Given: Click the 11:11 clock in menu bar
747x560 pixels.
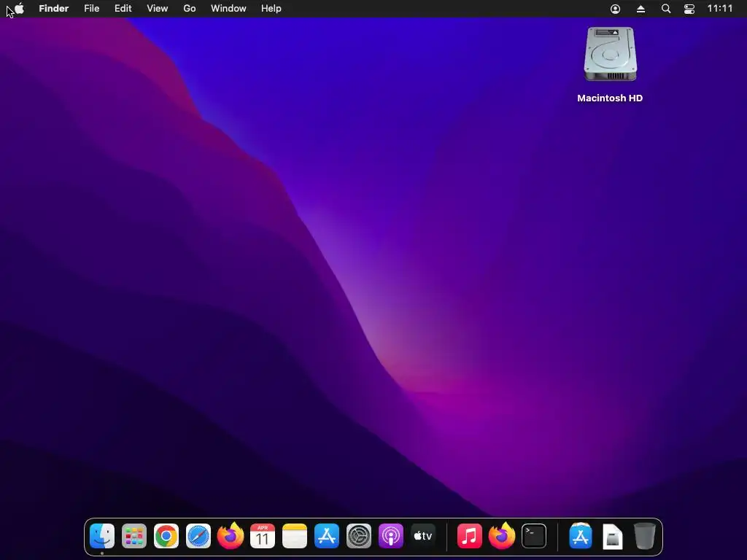Looking at the screenshot, I should pyautogui.click(x=720, y=9).
